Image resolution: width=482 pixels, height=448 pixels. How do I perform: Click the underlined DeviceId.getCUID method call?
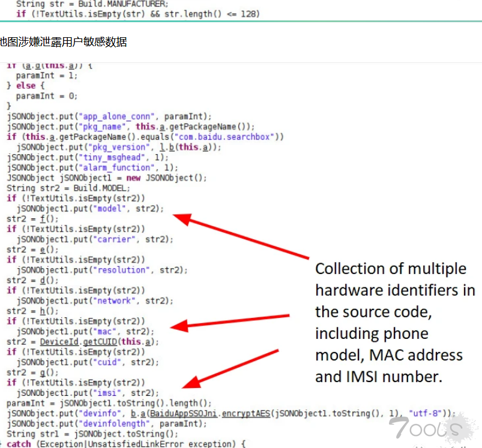[97, 342]
